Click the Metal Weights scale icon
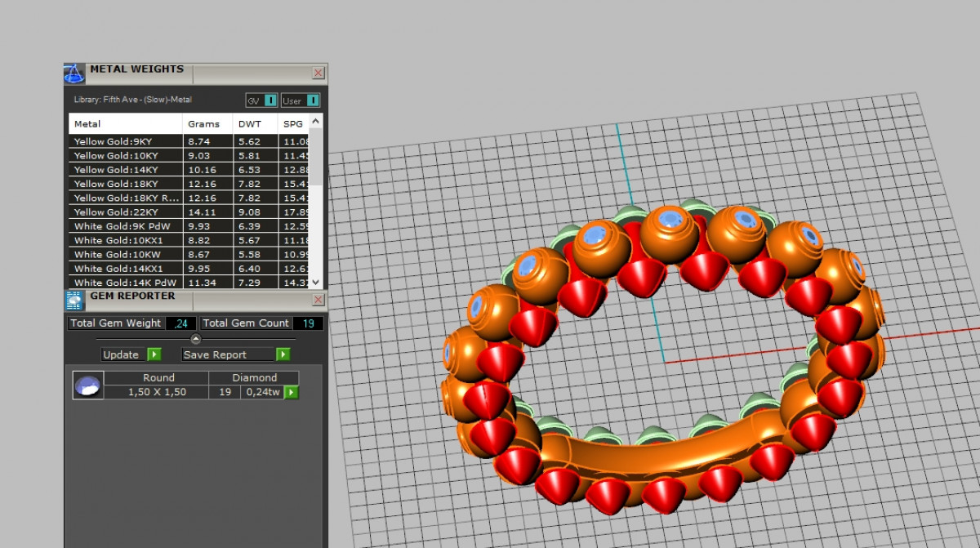Screen dimensions: 980x548 tap(74, 74)
